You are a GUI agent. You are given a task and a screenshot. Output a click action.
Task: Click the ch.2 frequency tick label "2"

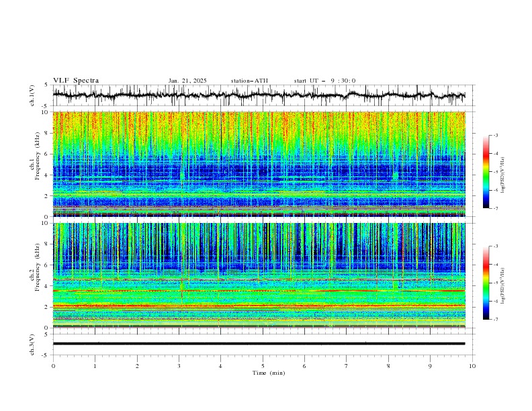click(47, 307)
